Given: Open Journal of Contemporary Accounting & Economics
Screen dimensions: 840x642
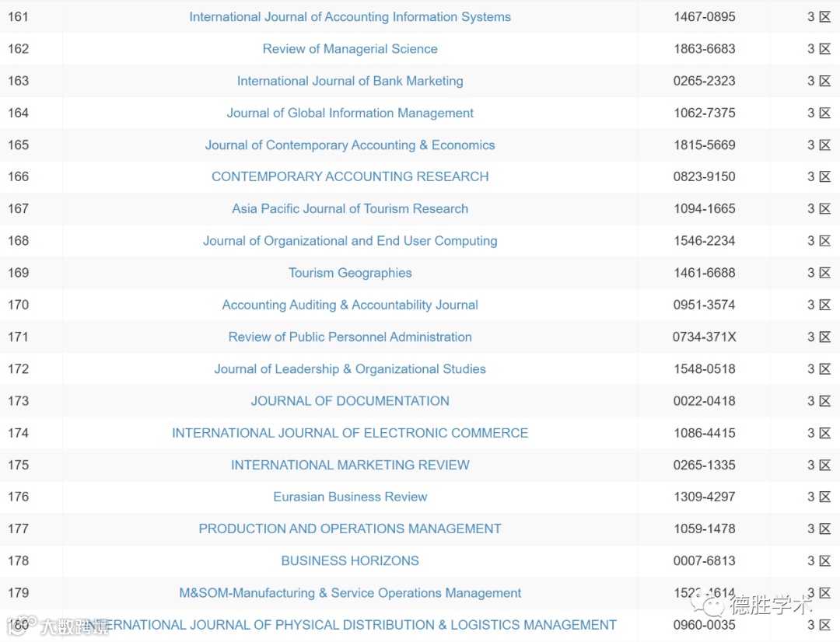Looking at the screenshot, I should coord(350,145).
